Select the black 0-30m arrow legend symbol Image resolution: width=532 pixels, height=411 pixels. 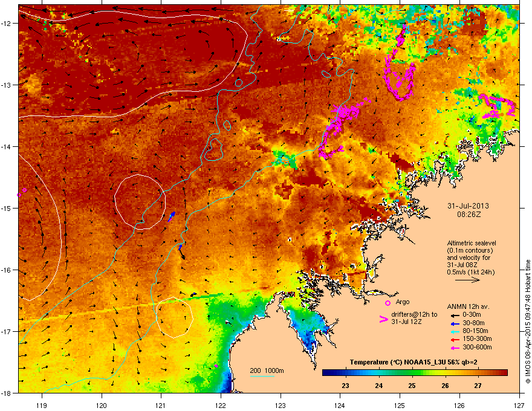pyautogui.click(x=455, y=315)
